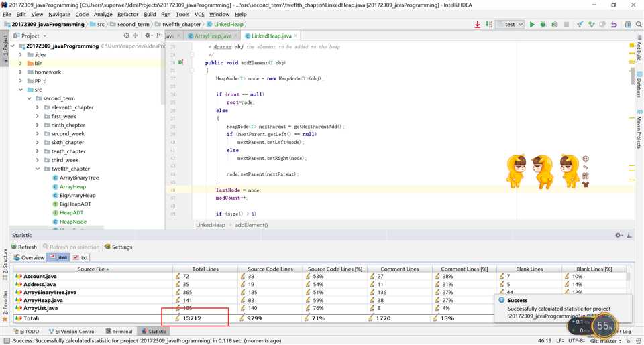
Task: Open the 'test' run configuration dropdown
Action: coord(511,25)
